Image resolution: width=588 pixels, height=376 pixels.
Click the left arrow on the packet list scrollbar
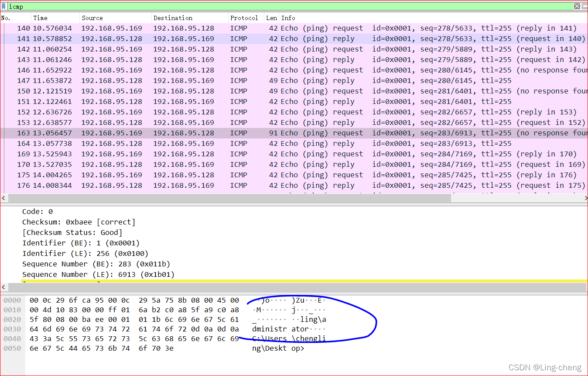3,198
